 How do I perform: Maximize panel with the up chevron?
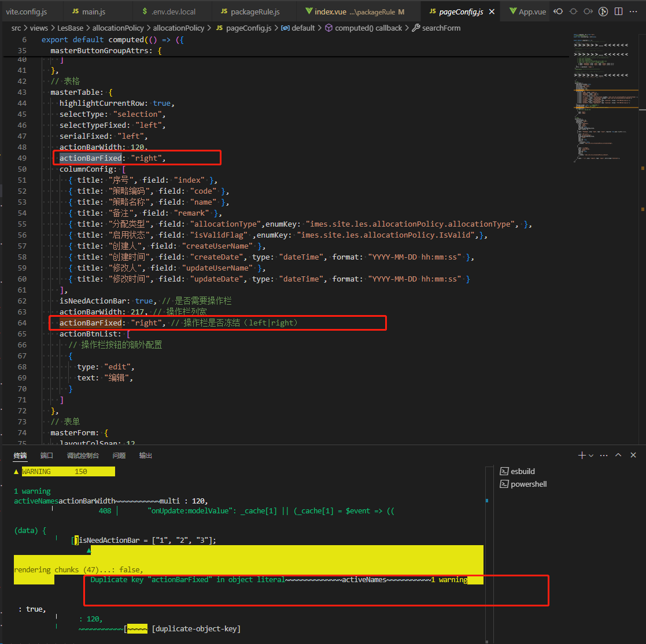(618, 455)
